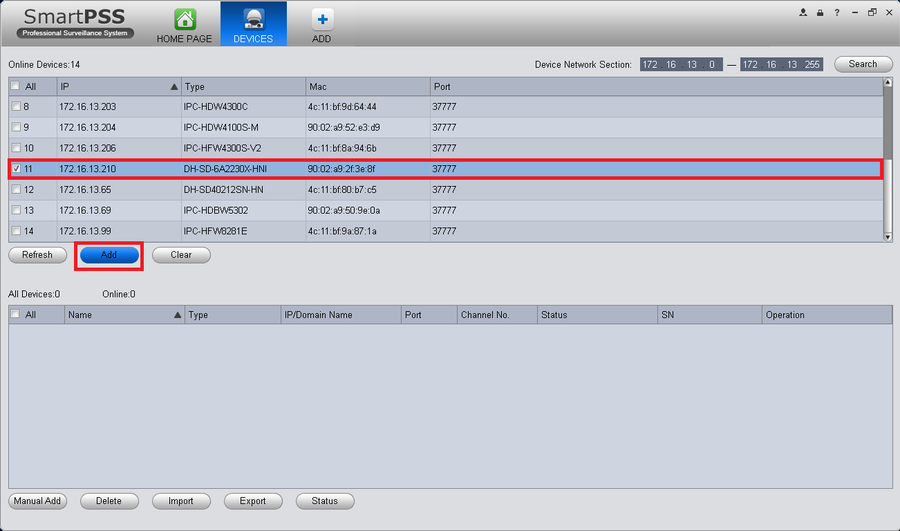
Task: Check the box for device 172.16.13.203
Action: (16, 106)
